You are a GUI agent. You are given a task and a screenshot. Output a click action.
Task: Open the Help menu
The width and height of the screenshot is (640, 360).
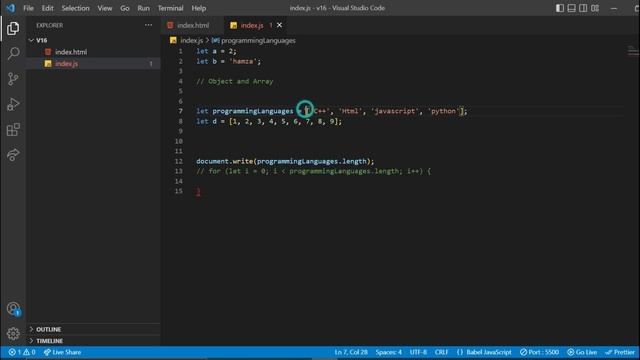point(199,8)
